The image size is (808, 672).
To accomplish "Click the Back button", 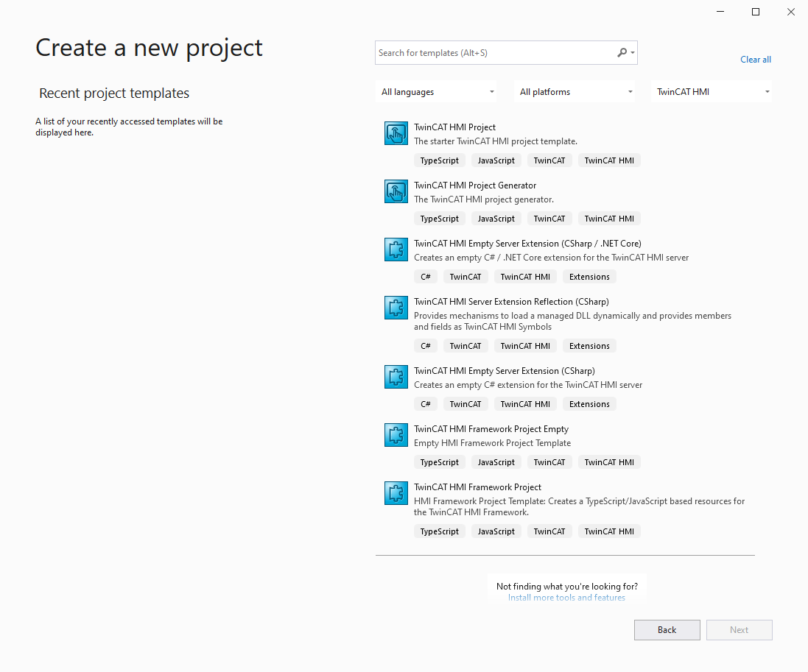I will (x=667, y=630).
